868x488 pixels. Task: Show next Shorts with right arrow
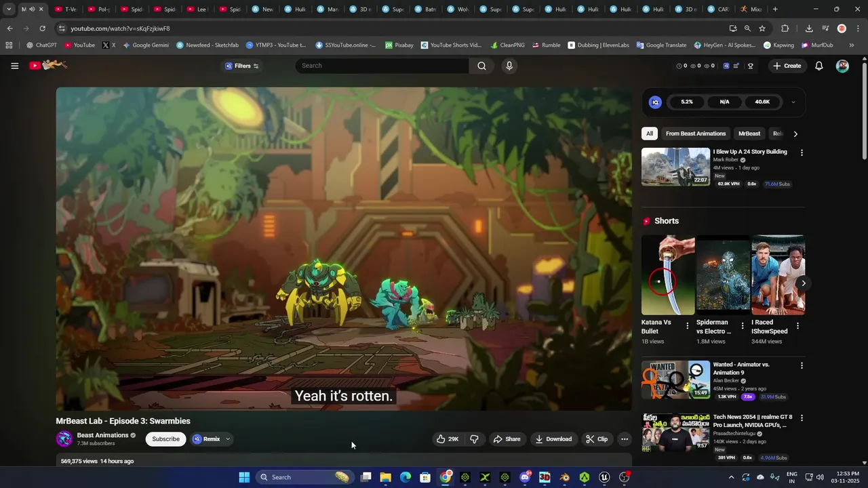click(804, 283)
